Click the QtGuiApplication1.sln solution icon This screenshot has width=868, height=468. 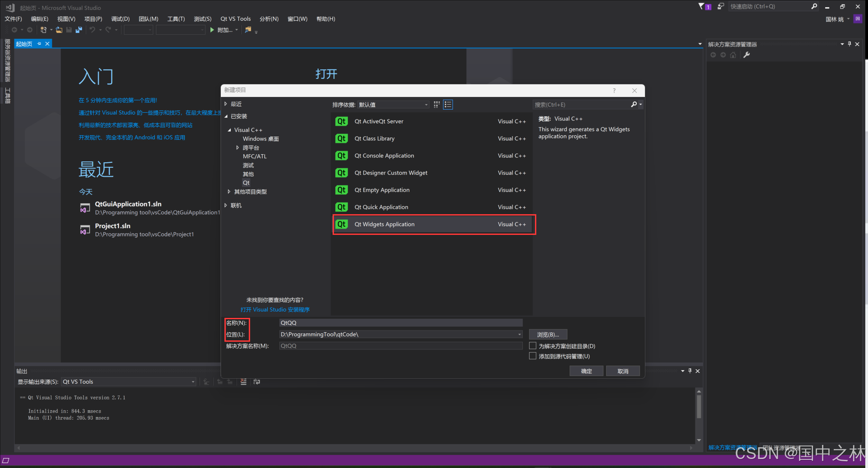click(x=85, y=208)
